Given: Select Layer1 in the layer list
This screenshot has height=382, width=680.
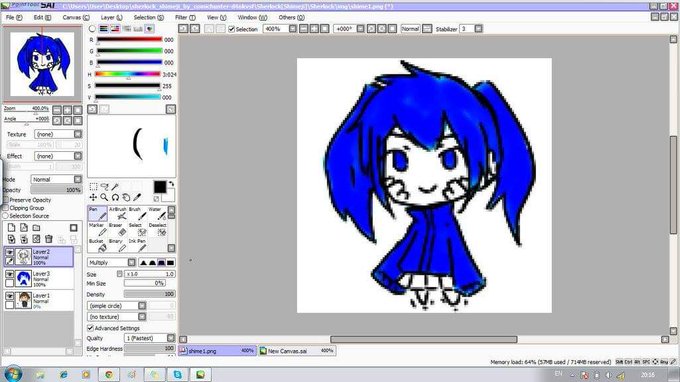Looking at the screenshot, I should click(x=39, y=300).
